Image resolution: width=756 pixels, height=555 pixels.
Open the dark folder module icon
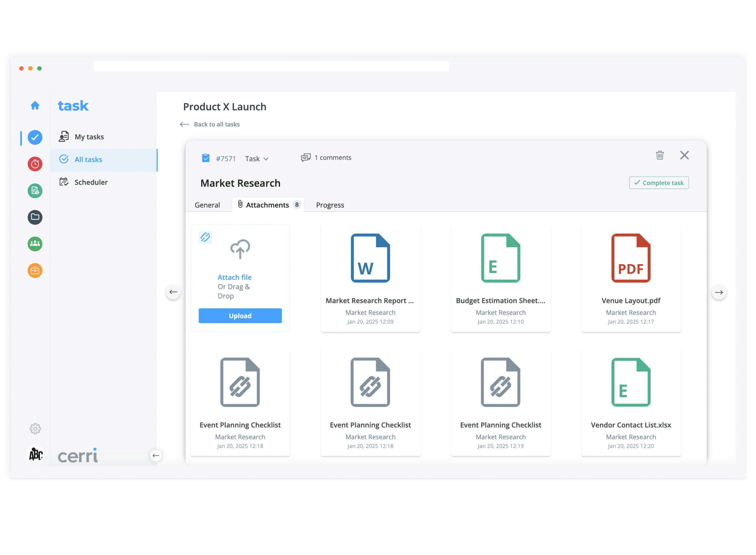click(x=35, y=217)
